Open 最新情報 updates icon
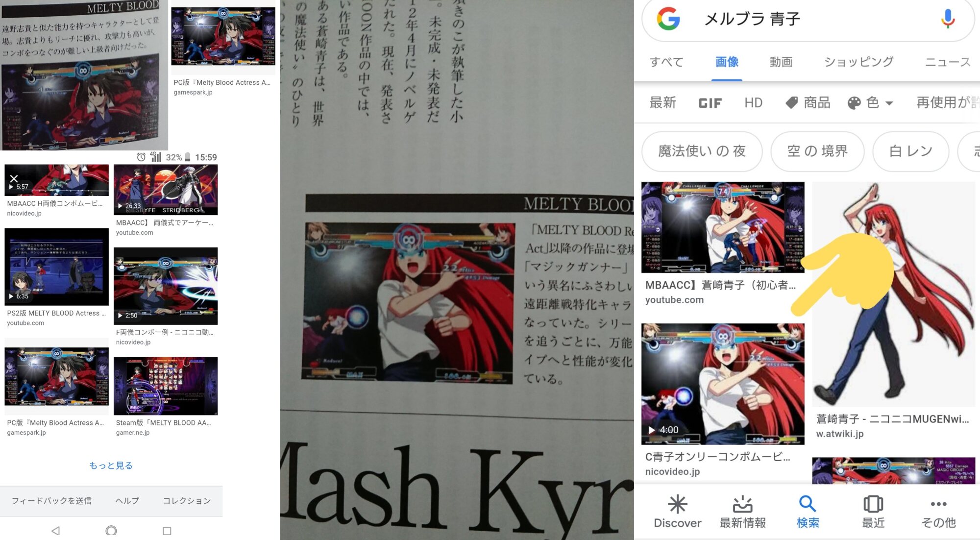 pyautogui.click(x=742, y=505)
